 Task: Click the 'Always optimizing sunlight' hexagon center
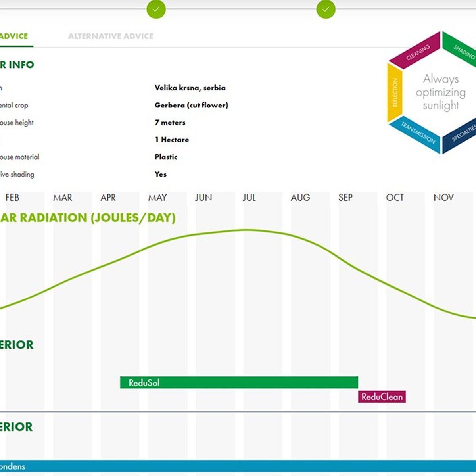click(x=441, y=92)
